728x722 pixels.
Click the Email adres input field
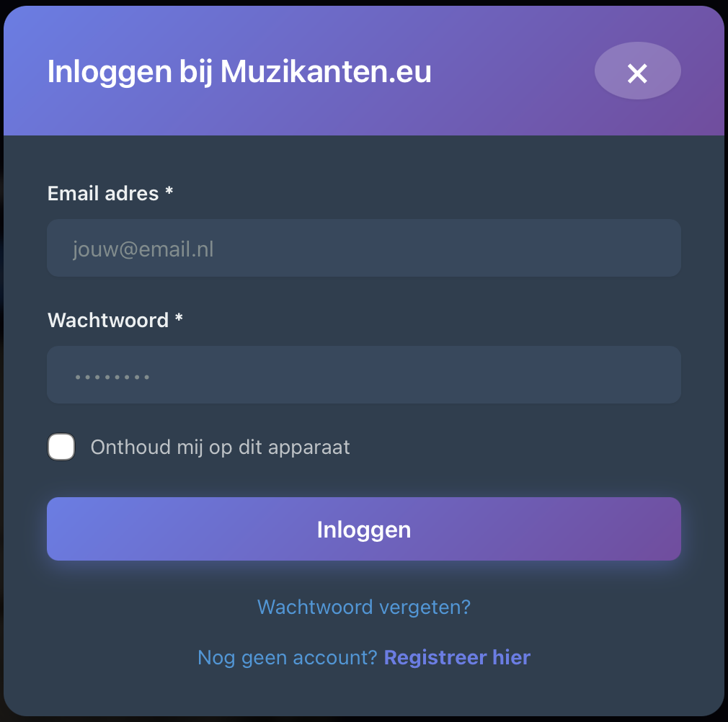[x=363, y=249]
